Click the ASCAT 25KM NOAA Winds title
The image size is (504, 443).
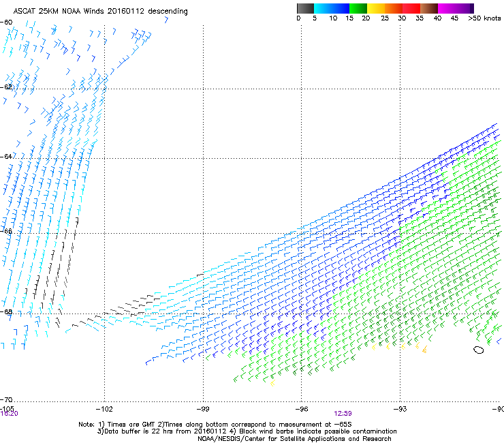tap(100, 12)
